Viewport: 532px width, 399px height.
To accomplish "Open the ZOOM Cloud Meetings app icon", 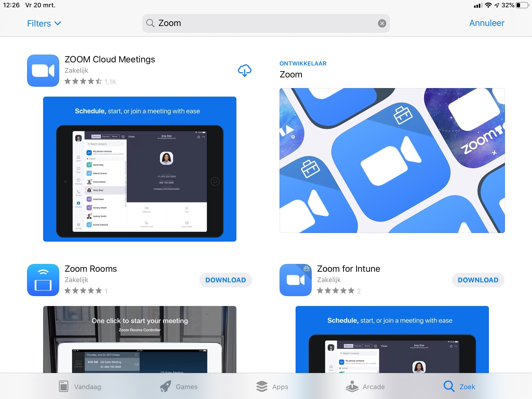I will coord(43,70).
